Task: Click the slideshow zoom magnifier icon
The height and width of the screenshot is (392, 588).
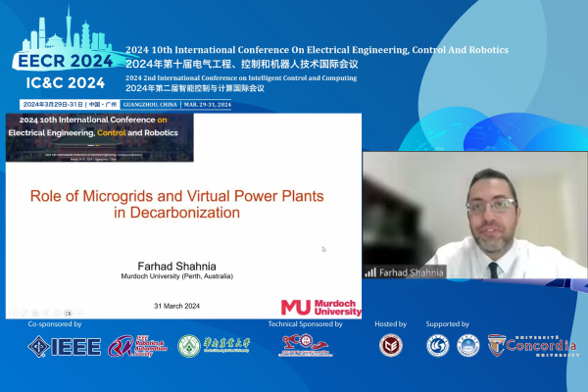Action: click(46, 314)
